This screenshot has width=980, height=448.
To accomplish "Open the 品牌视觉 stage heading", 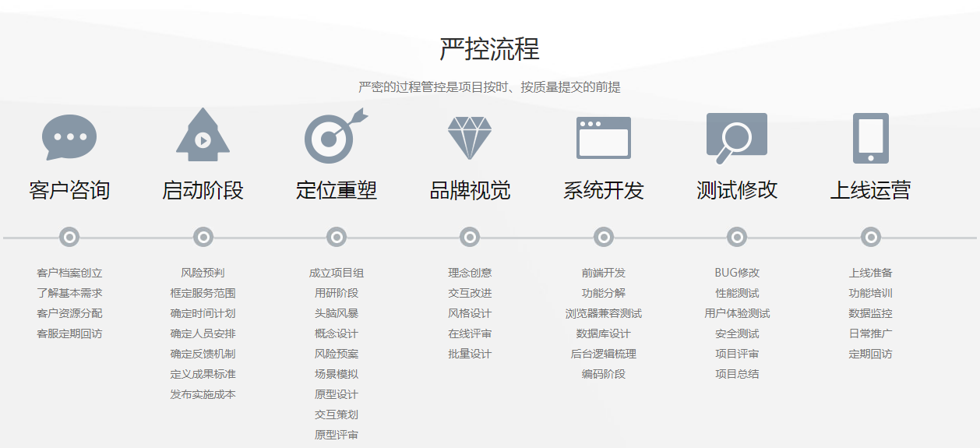I will pos(470,190).
